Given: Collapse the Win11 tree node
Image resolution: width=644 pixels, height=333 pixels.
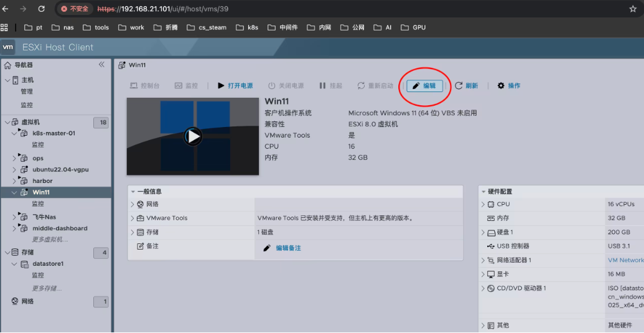Looking at the screenshot, I should (x=14, y=192).
